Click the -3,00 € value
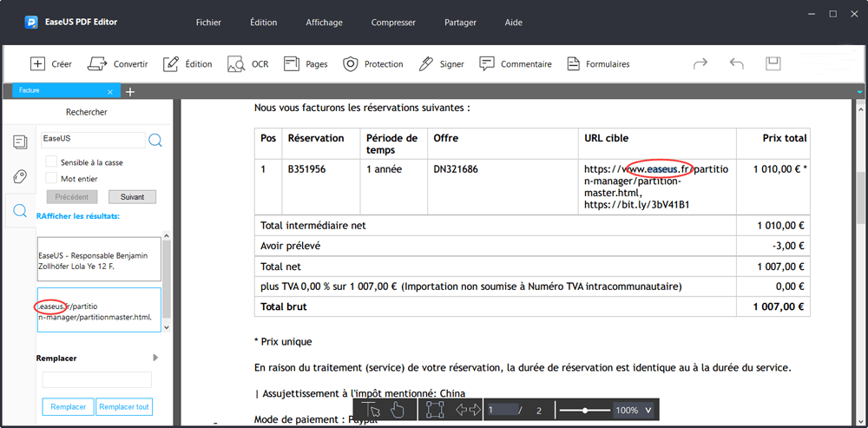 point(789,246)
